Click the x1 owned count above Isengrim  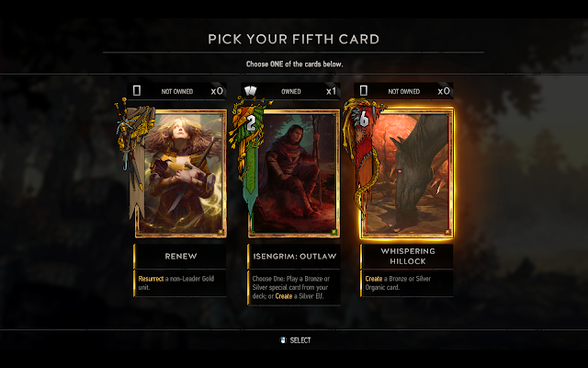(x=332, y=91)
